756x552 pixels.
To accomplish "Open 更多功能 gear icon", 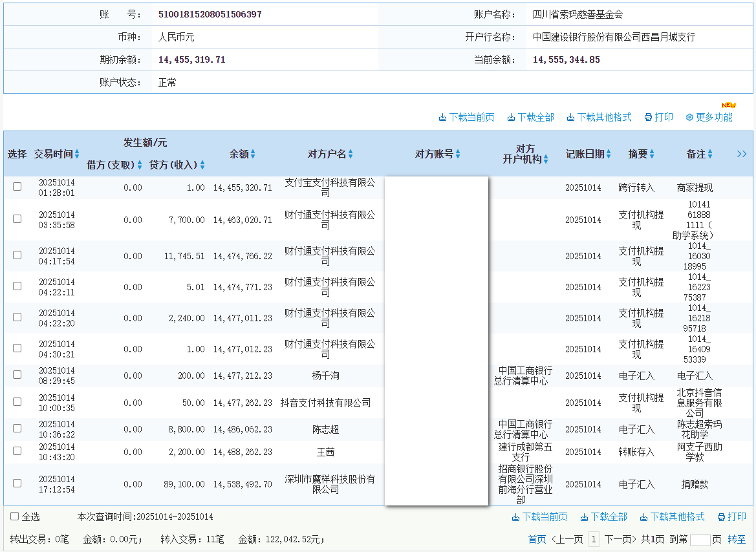I will pyautogui.click(x=689, y=118).
